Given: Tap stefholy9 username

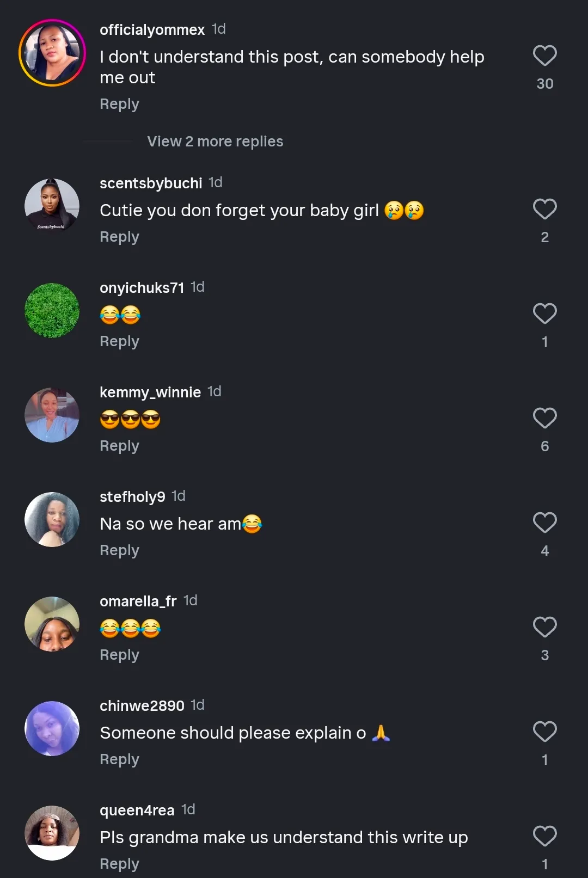Looking at the screenshot, I should 132,496.
